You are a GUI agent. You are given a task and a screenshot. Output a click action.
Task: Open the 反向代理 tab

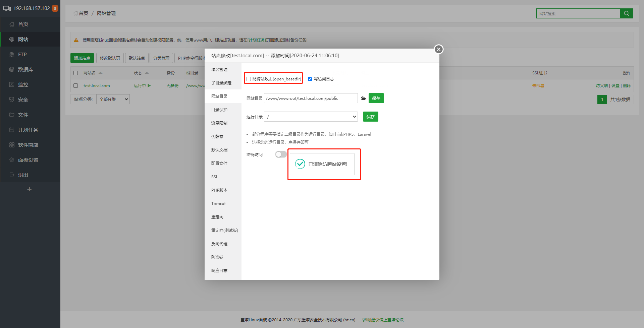[x=223, y=244]
